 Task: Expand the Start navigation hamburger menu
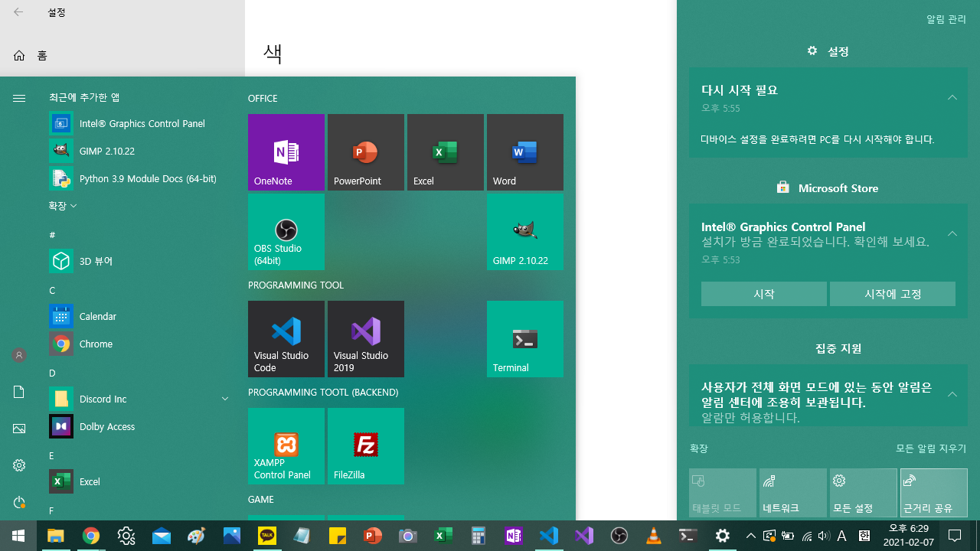tap(19, 98)
